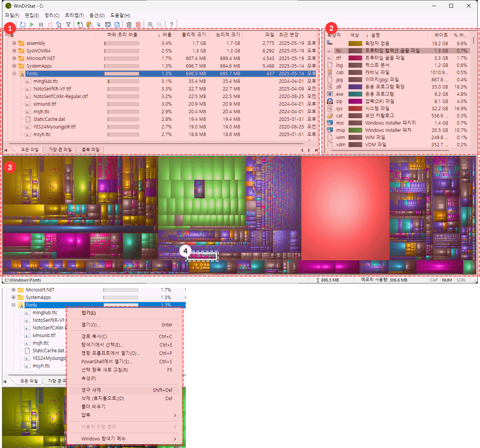Open the 도움말(H) menu
The image size is (480, 448).
click(x=120, y=15)
